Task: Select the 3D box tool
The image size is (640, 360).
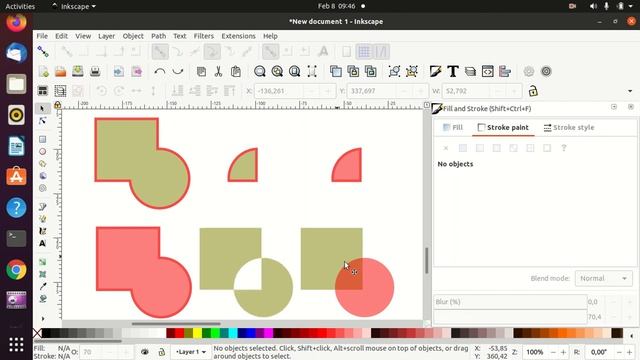Action: (x=42, y=176)
